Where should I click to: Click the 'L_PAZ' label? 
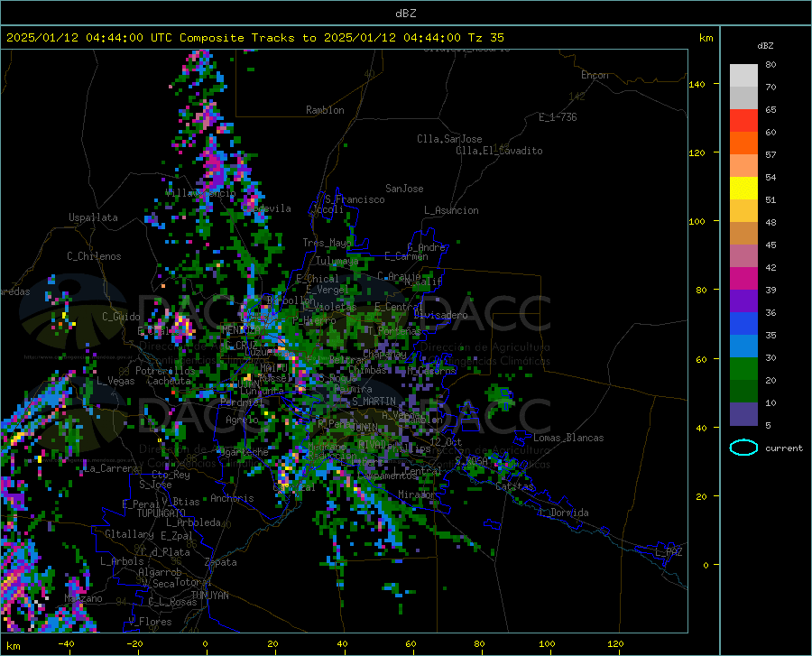click(669, 552)
